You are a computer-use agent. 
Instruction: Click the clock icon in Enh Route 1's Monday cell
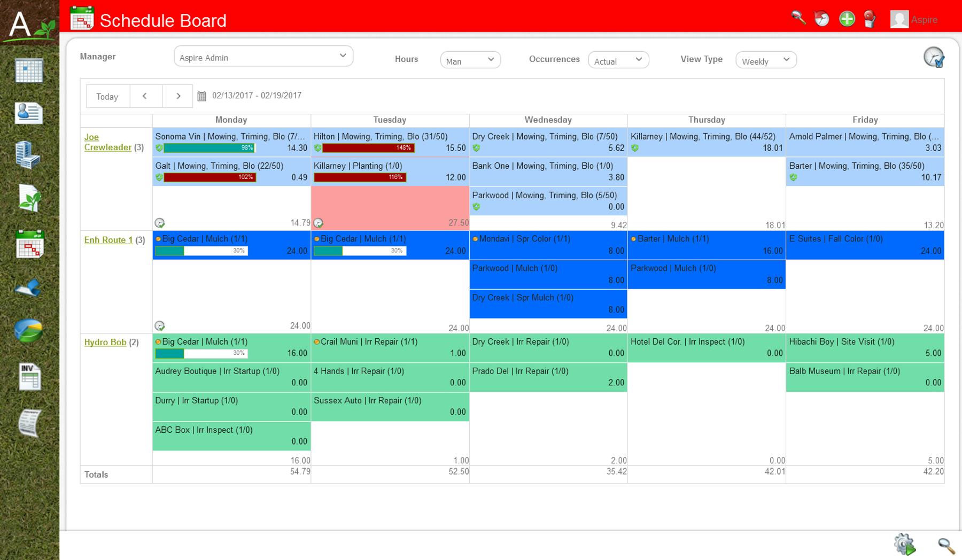[x=159, y=326]
